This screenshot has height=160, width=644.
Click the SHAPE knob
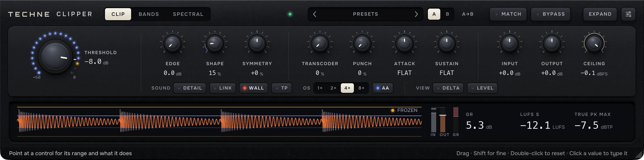pos(215,44)
